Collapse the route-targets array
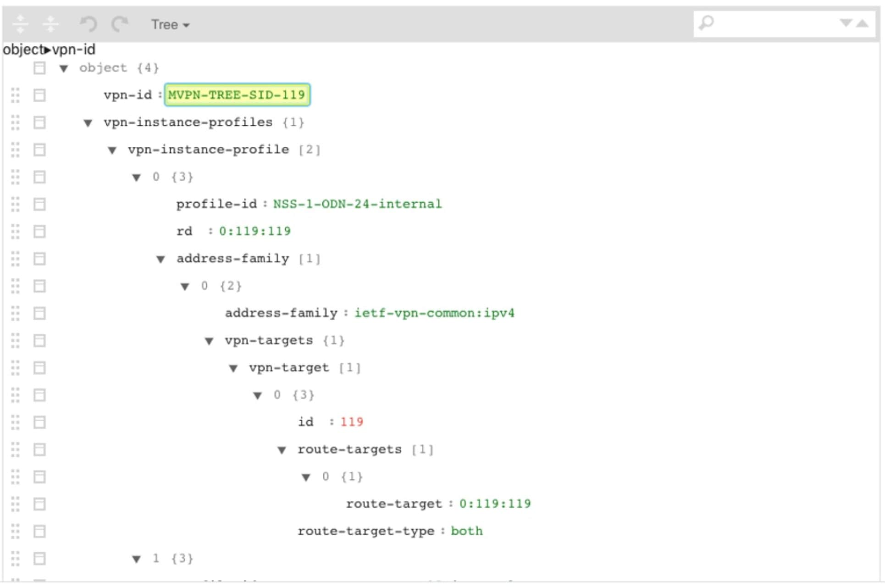The width and height of the screenshot is (885, 588). tap(281, 449)
